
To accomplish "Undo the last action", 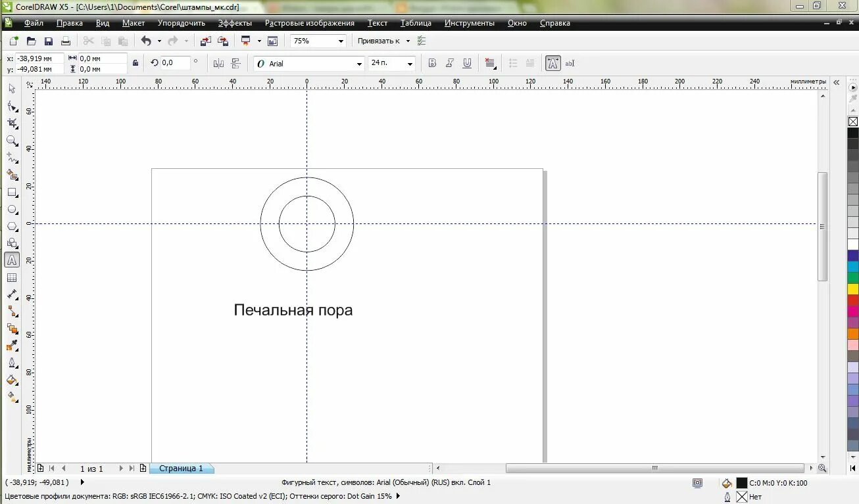I will [x=146, y=41].
